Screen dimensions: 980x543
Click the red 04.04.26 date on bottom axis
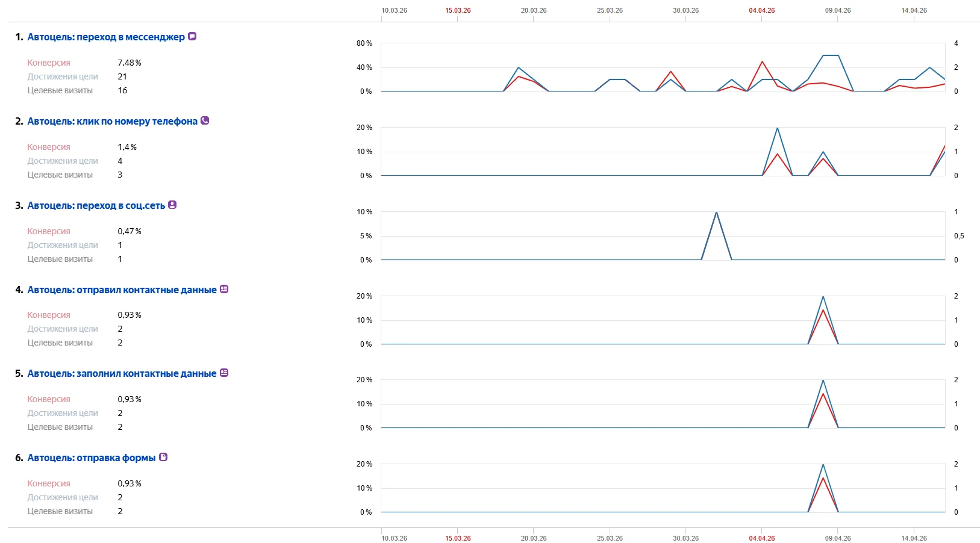coord(762,538)
